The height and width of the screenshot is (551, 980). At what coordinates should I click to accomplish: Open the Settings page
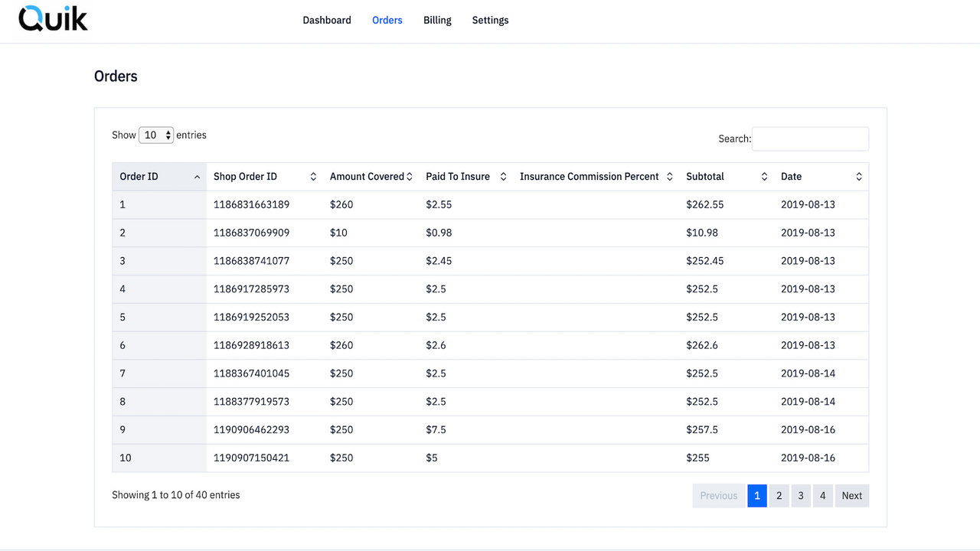coord(490,20)
